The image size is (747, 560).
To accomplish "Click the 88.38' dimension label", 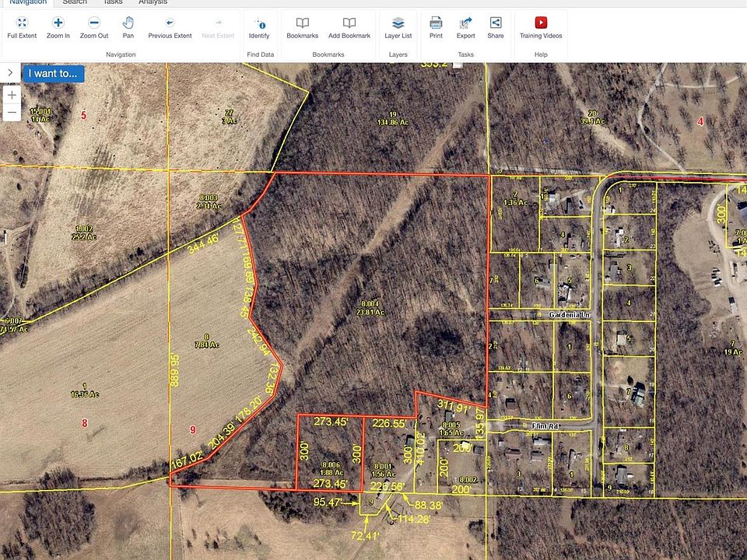I will pyautogui.click(x=428, y=506).
